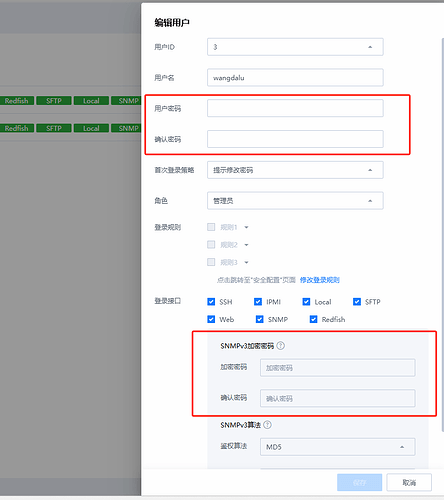The image size is (444, 500).
Task: Uncheck the SNMP login interface
Action: pyautogui.click(x=259, y=319)
